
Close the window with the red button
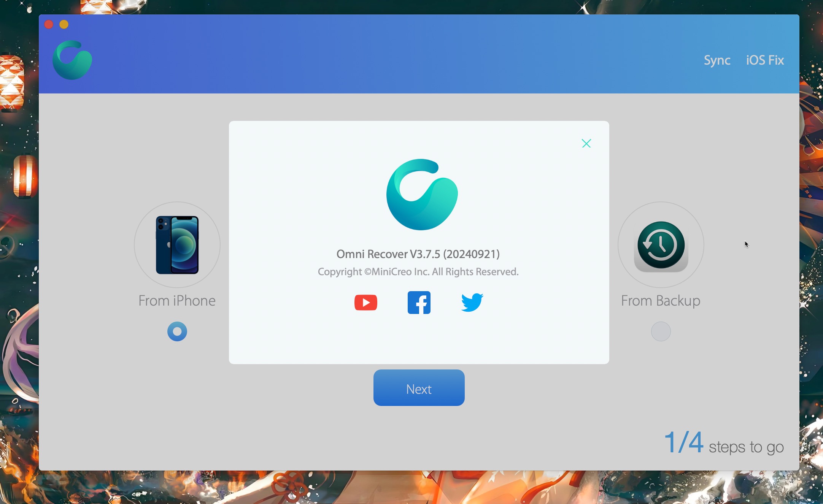tap(49, 24)
